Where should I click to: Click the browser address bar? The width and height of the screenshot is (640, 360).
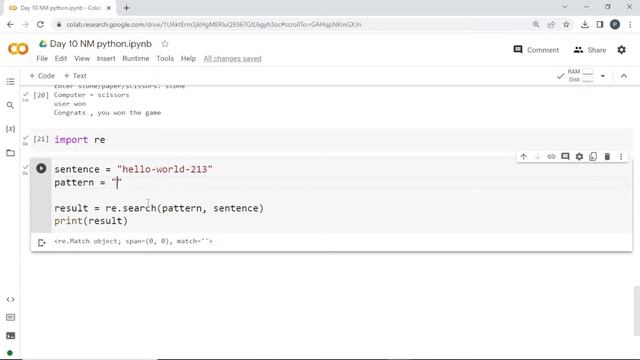tap(294, 24)
